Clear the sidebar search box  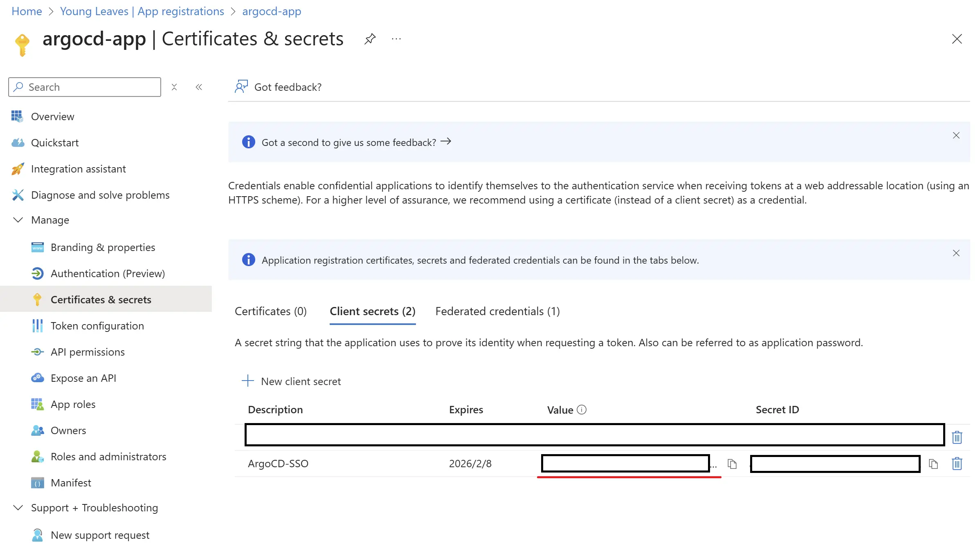point(174,87)
